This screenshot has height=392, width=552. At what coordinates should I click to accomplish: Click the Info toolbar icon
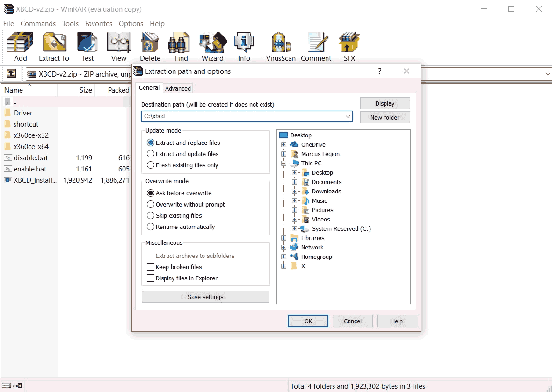tap(244, 47)
